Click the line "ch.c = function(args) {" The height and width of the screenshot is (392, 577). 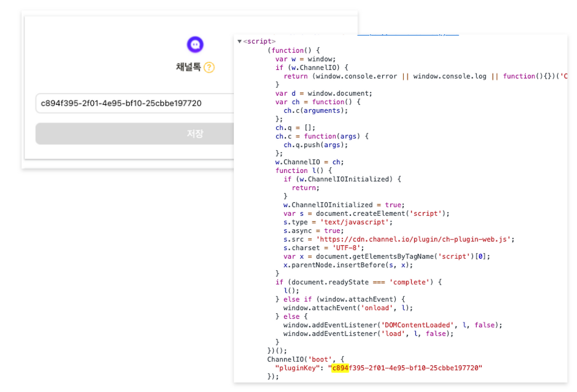(x=322, y=136)
